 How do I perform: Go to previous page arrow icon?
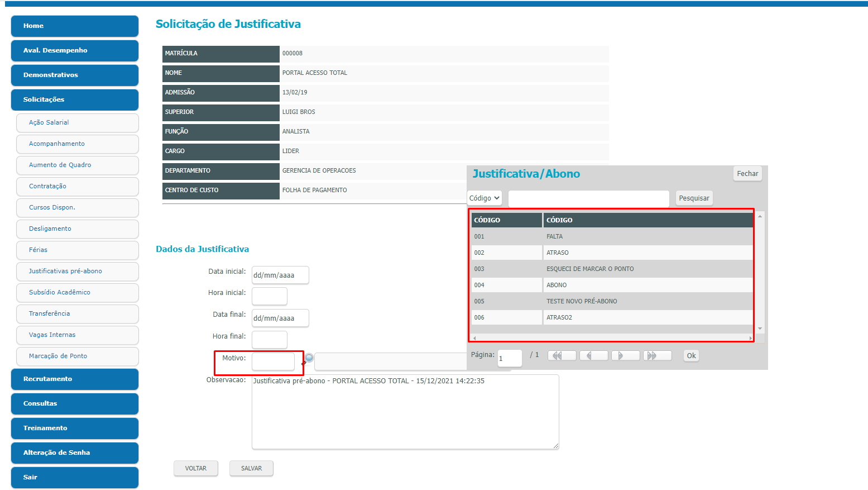coord(594,356)
